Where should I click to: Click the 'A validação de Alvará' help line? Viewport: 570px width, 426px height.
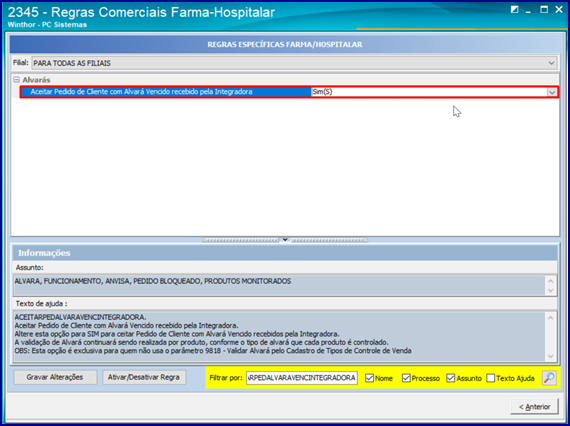(x=202, y=342)
